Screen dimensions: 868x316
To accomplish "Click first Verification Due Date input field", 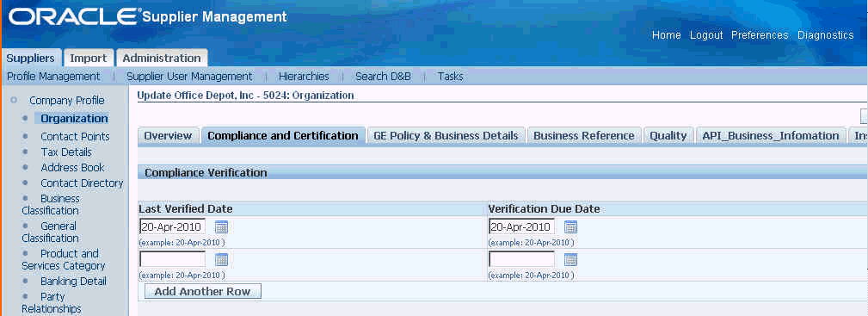I will tap(521, 226).
